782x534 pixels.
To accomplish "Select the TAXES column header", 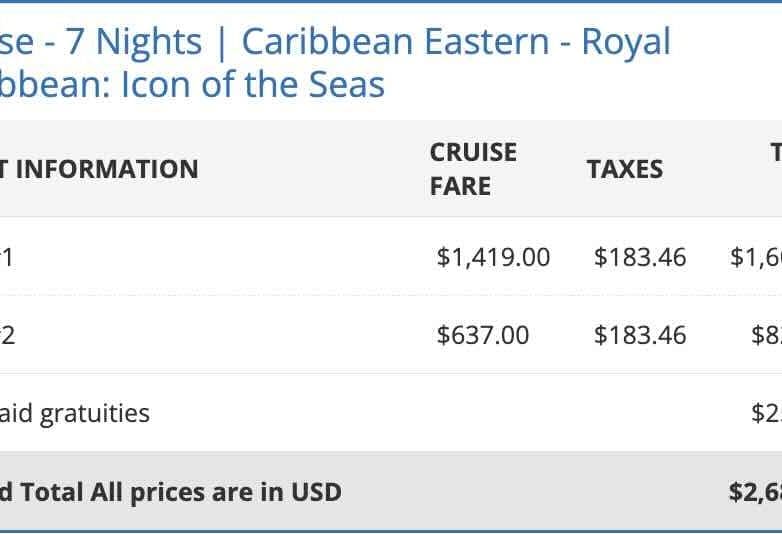I will [x=624, y=169].
